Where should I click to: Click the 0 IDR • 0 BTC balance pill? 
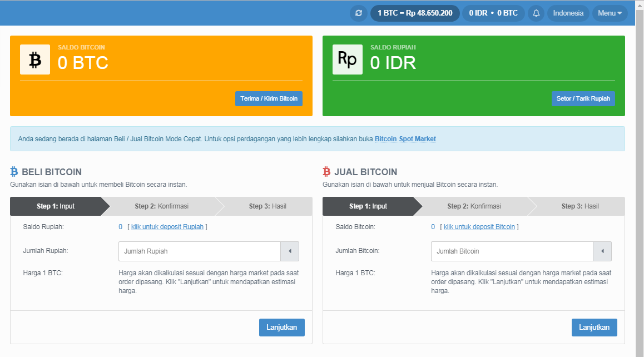[493, 13]
